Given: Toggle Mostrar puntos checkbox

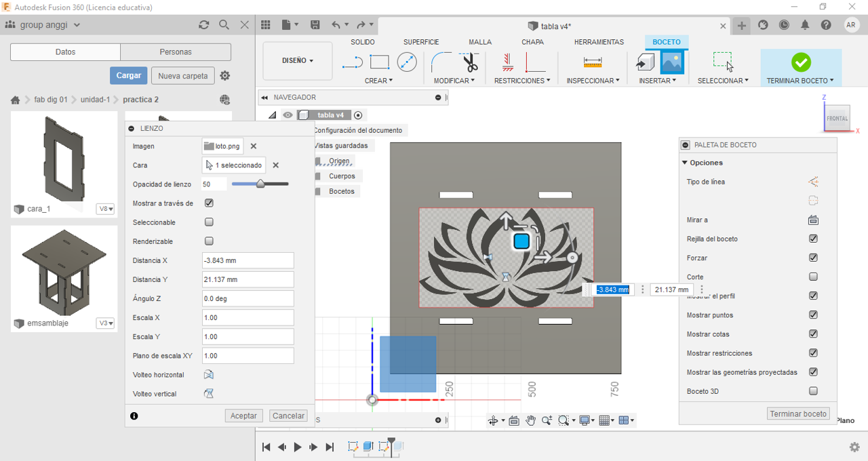Looking at the screenshot, I should pos(813,315).
